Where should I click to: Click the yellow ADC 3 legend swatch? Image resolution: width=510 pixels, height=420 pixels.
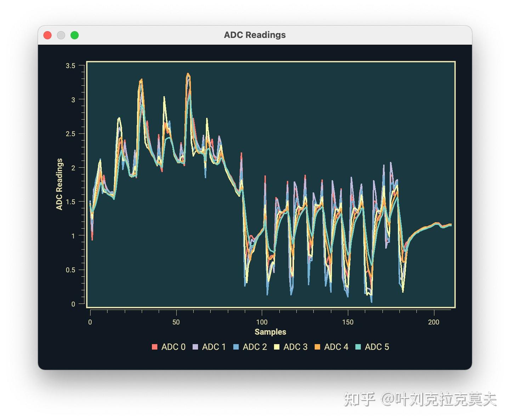(277, 347)
